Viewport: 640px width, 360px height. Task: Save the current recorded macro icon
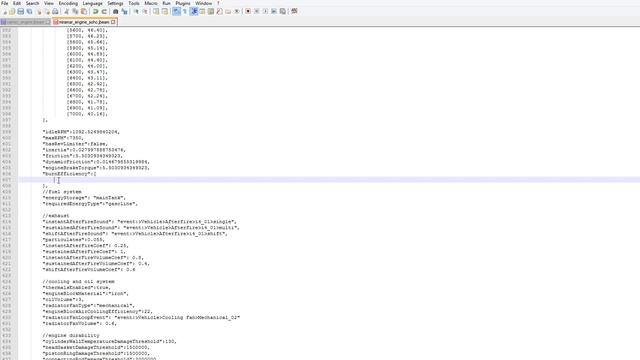coord(282,11)
